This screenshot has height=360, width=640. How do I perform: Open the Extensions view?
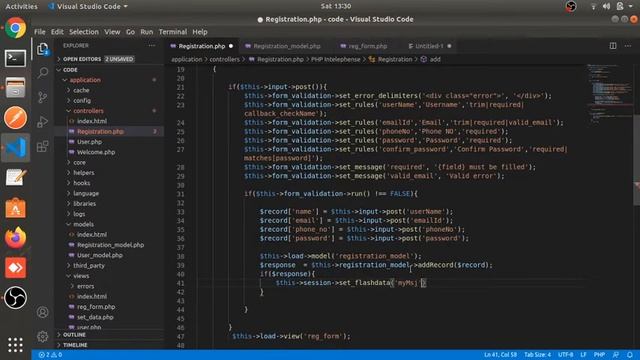[42, 146]
